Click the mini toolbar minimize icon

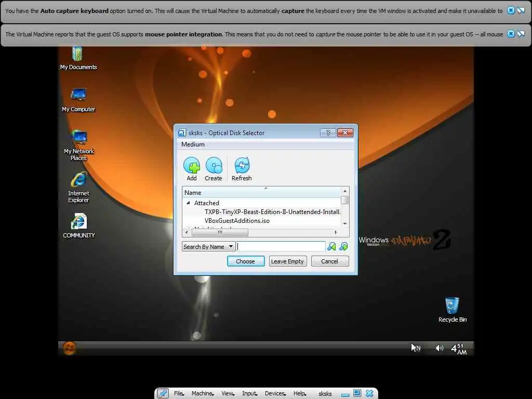[x=345, y=394]
